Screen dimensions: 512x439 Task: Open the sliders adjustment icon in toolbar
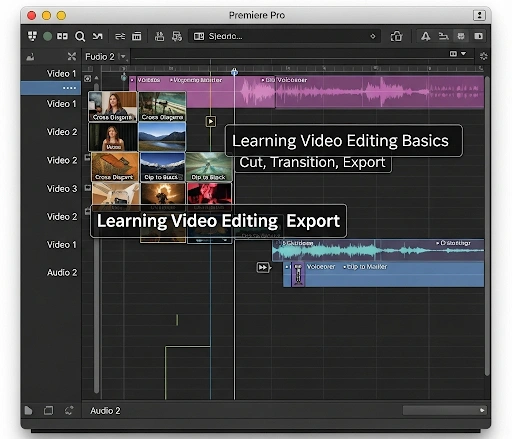click(120, 36)
